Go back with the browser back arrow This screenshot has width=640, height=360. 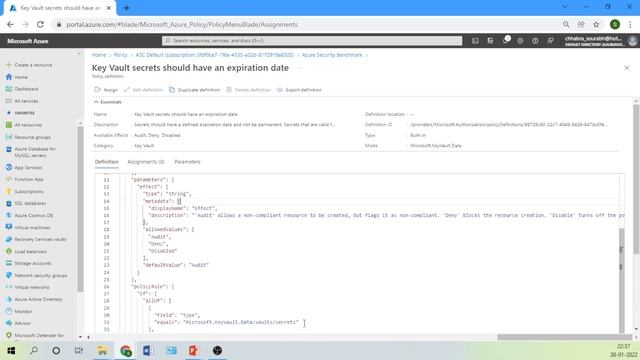(x=10, y=24)
